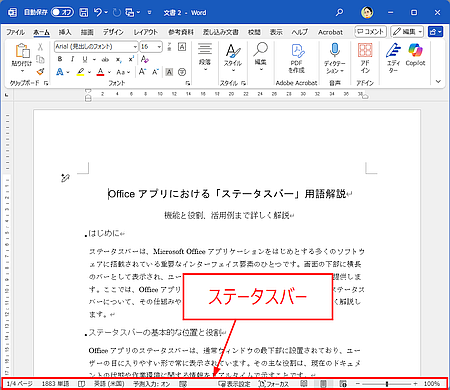Toggle Focus (フォーカス) mode
Image resolution: width=450 pixels, height=390 pixels.
click(x=274, y=384)
